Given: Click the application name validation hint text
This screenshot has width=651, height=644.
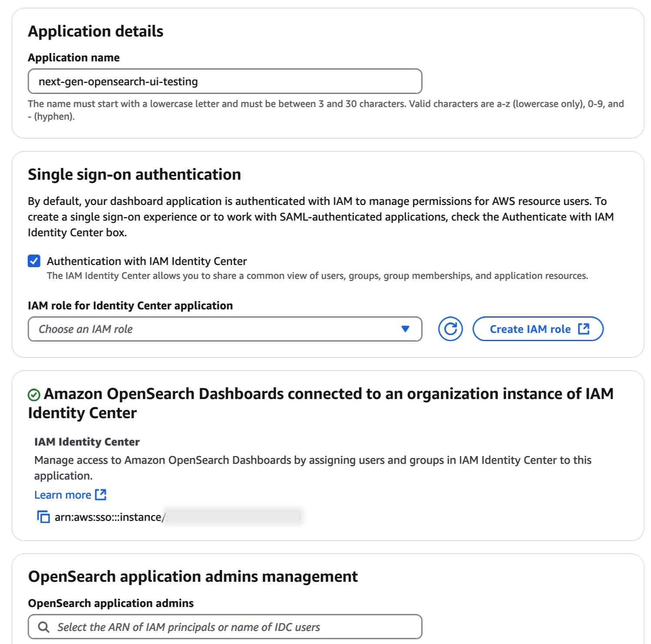Looking at the screenshot, I should point(326,110).
